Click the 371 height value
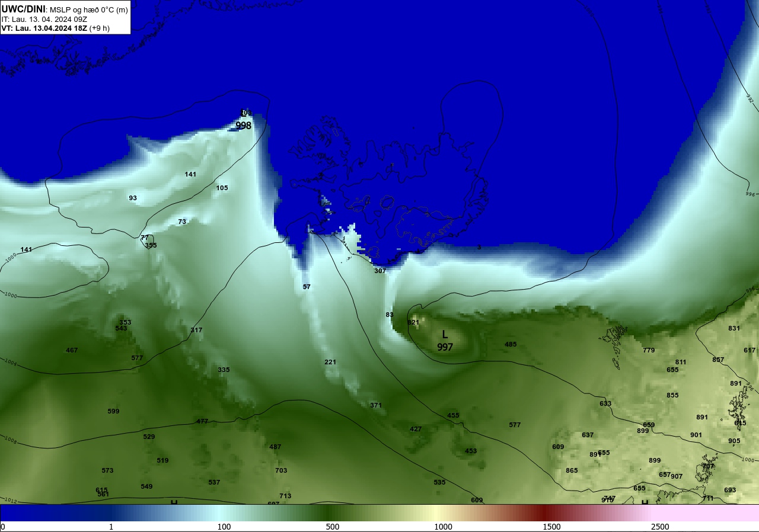The width and height of the screenshot is (759, 532). (x=376, y=405)
